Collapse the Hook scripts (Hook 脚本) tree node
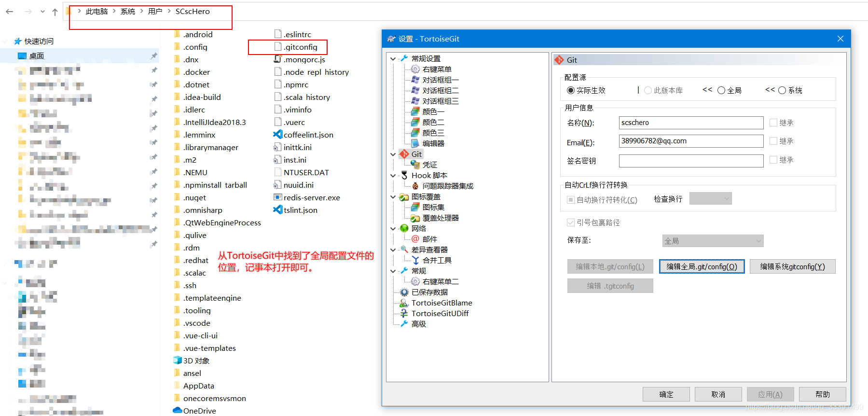The width and height of the screenshot is (868, 416). coord(393,176)
